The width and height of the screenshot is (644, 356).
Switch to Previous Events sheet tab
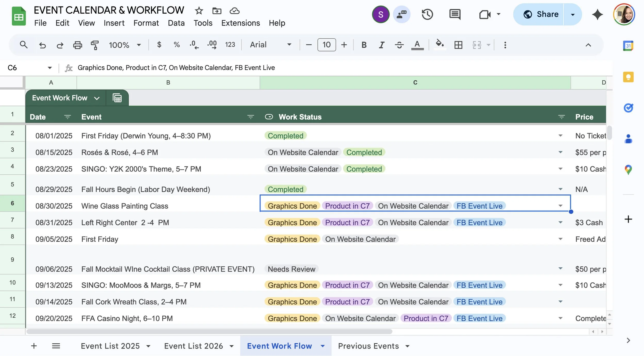coord(368,346)
